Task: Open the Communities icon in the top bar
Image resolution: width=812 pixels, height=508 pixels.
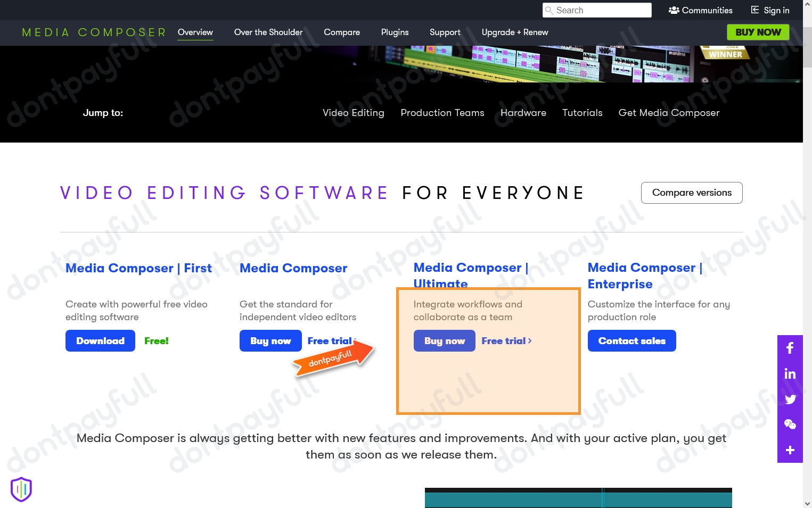Action: pyautogui.click(x=673, y=10)
